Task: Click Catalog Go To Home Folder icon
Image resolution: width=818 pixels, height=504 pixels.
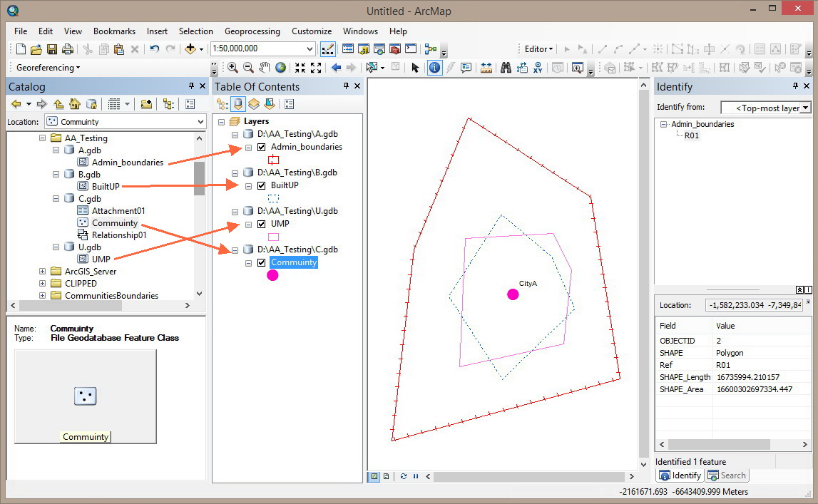Action: tap(75, 104)
